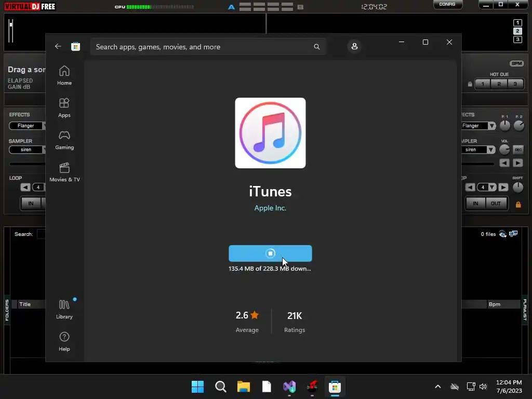Click the Microsoft Store logo icon
The width and height of the screenshot is (532, 399).
(75, 46)
